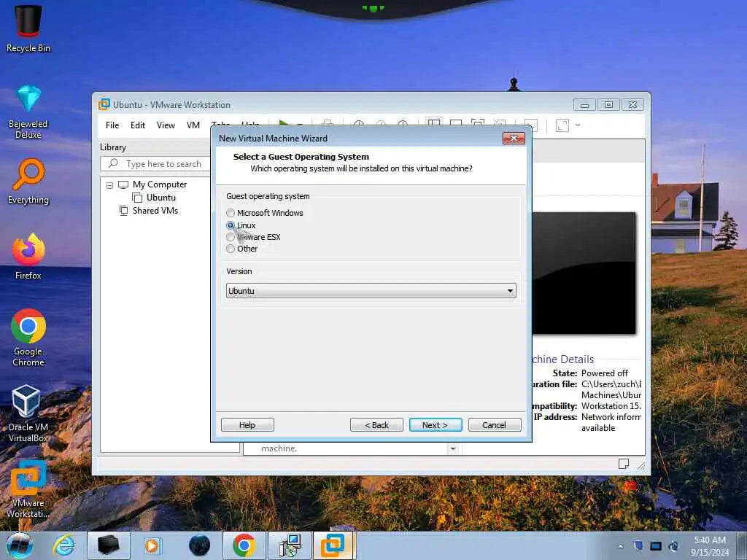Image resolution: width=747 pixels, height=560 pixels.
Task: Click the black box app taskbar icon
Action: point(109,545)
